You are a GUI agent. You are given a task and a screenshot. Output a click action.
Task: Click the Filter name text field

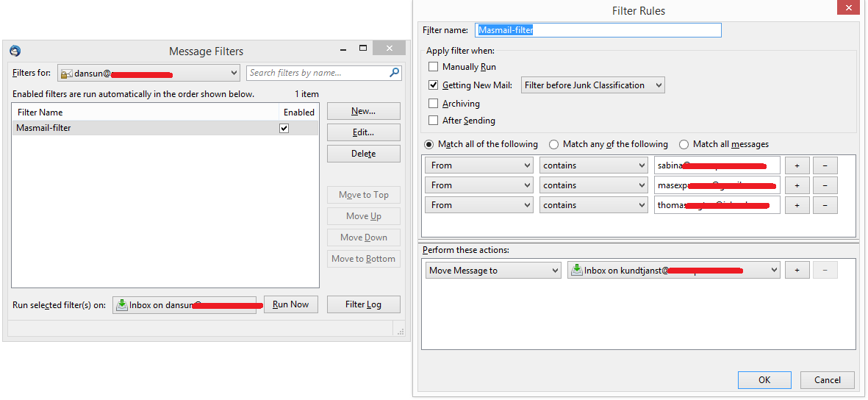[x=598, y=30]
